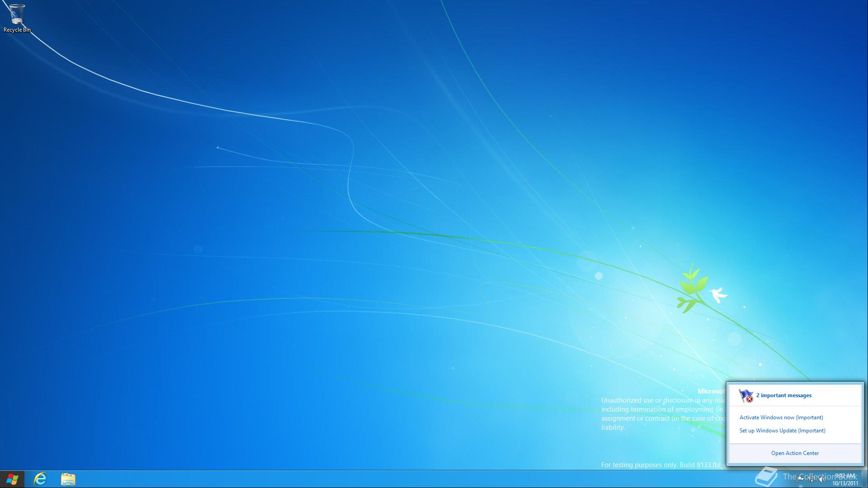This screenshot has width=868, height=488.
Task: Click the volume speaker tray icon
Action: [x=822, y=479]
